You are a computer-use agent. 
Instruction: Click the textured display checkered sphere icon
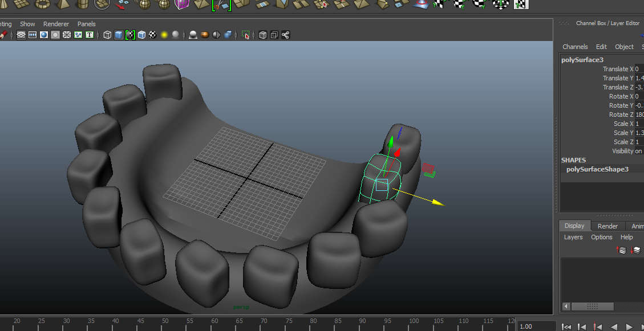[x=151, y=35]
